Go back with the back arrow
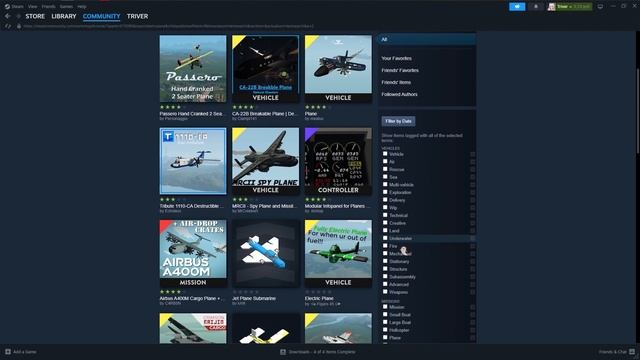 click(8, 16)
